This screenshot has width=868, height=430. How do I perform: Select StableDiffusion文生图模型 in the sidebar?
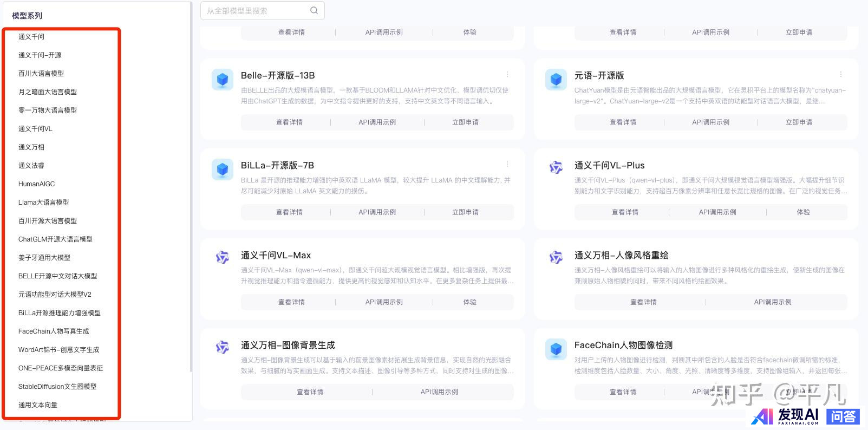click(57, 387)
